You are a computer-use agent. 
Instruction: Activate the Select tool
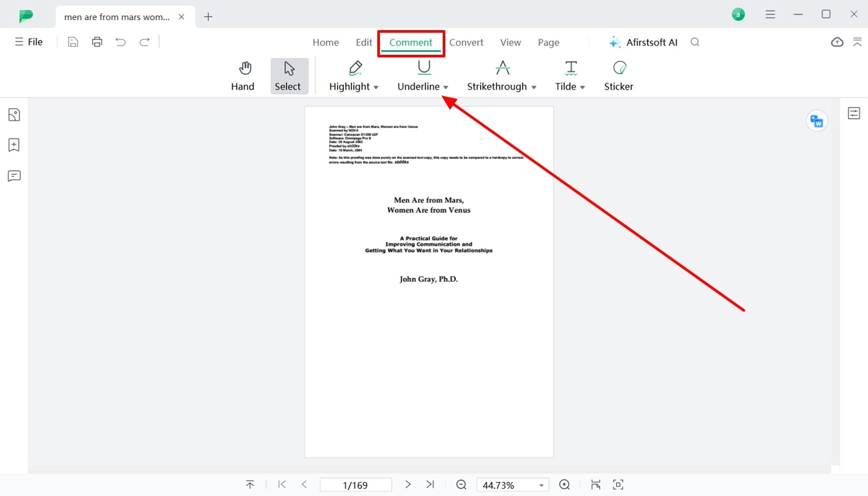[288, 76]
